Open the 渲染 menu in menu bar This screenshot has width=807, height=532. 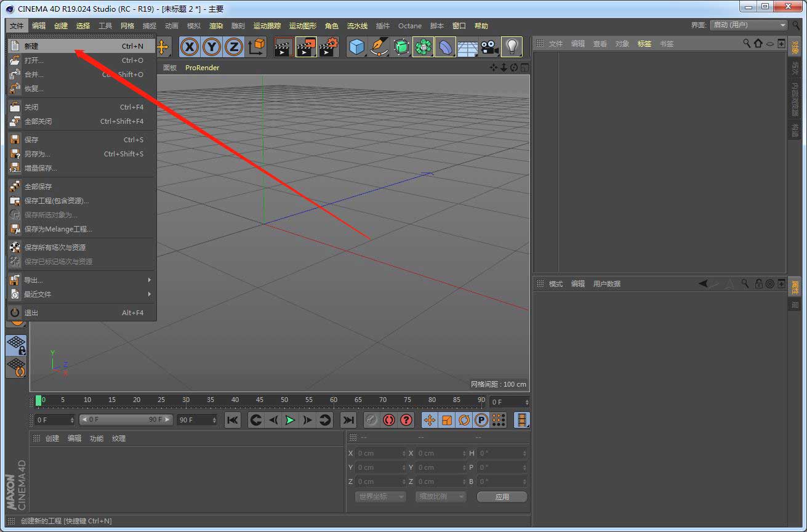[216, 26]
